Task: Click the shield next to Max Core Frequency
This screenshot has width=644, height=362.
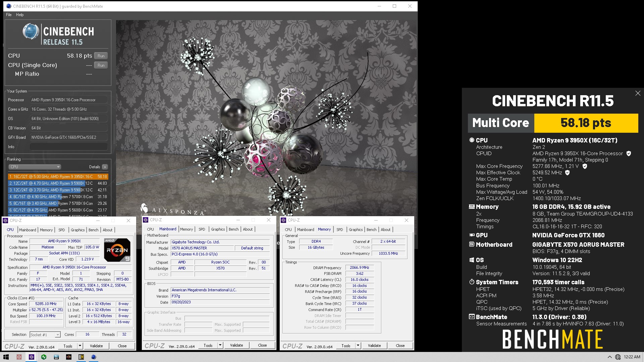Action: (585, 166)
